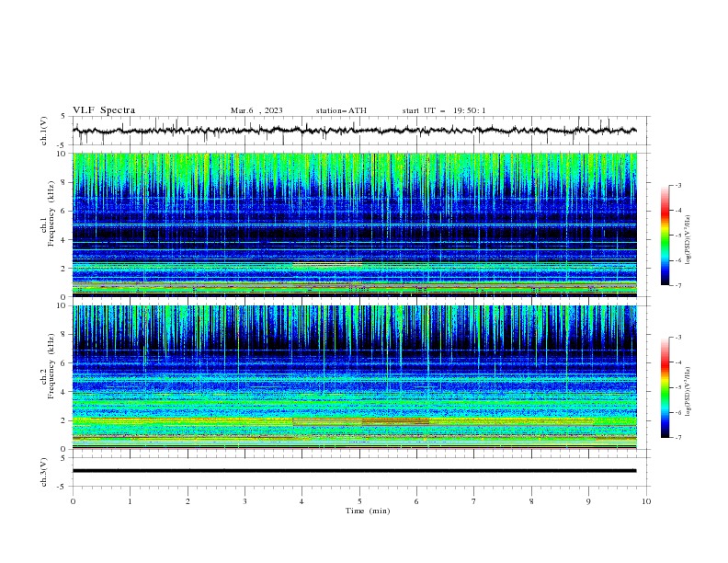Click the "ch.1 Frequency (kHz)" axis label
The width and height of the screenshot is (728, 563).
[48, 213]
